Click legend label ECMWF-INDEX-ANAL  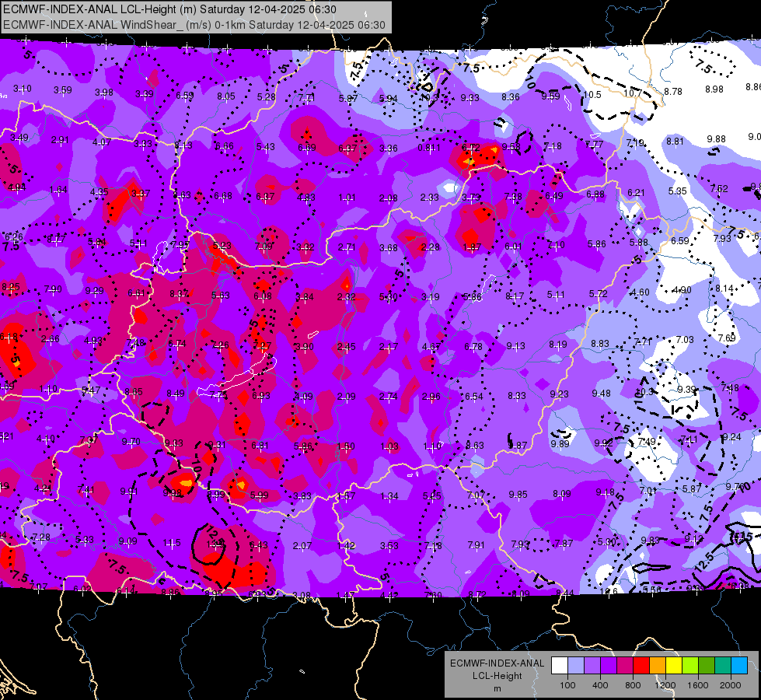pyautogui.click(x=497, y=663)
